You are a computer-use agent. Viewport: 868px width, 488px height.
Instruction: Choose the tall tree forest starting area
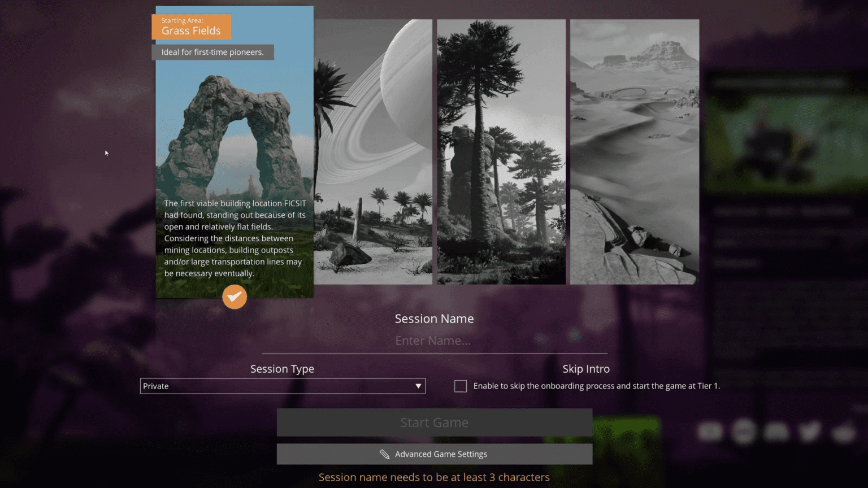tap(501, 152)
